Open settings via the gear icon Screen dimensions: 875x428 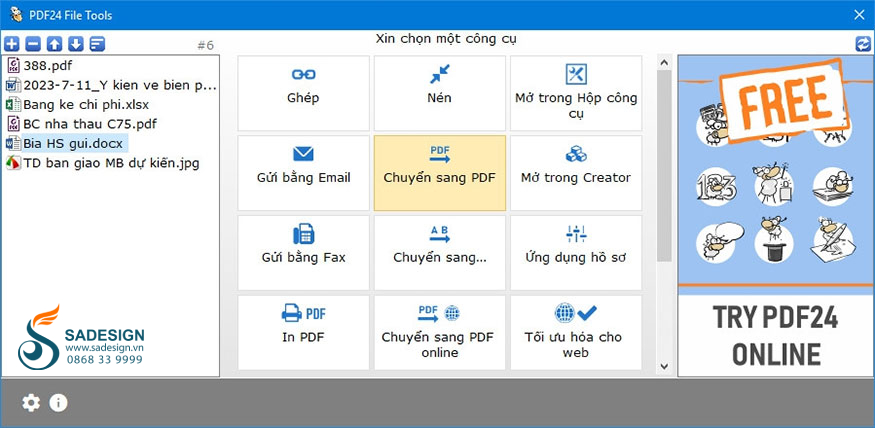[x=31, y=403]
